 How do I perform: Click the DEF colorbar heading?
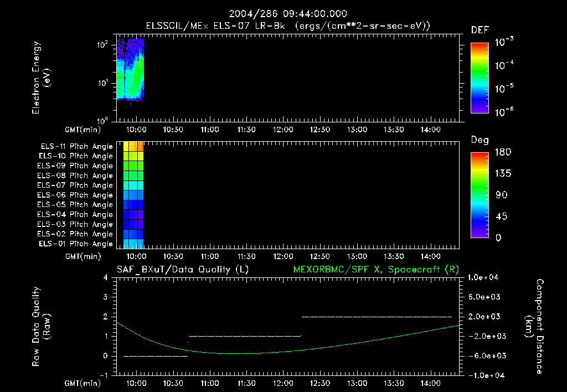tap(480, 30)
